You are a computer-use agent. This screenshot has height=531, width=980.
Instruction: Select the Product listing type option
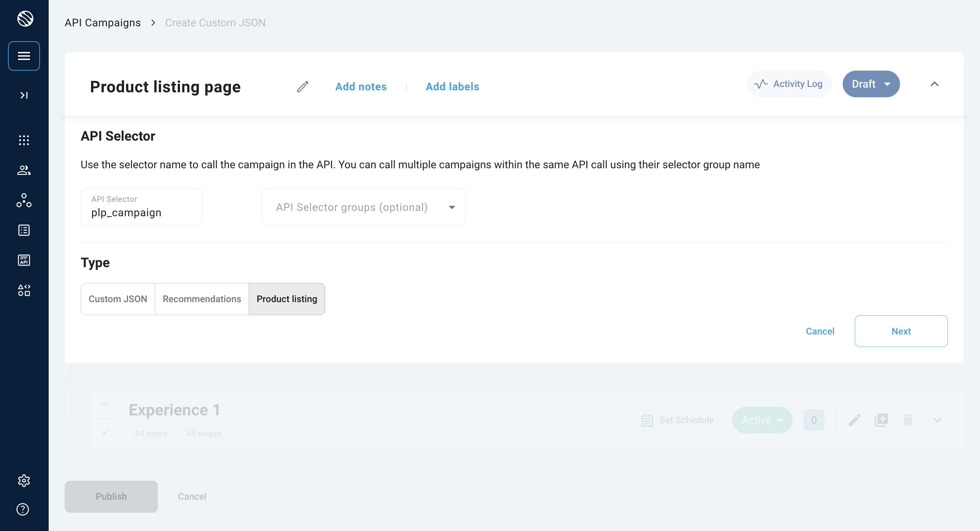[287, 299]
